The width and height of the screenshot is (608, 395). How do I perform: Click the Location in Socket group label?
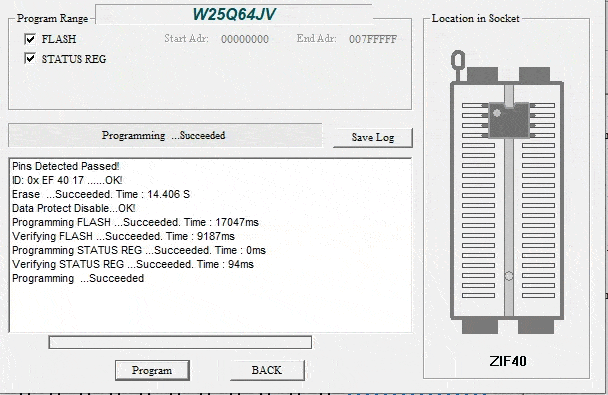[x=475, y=18]
